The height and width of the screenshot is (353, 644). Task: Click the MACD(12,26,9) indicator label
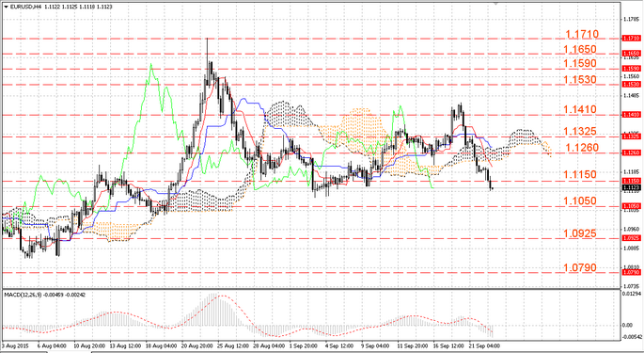(23, 295)
